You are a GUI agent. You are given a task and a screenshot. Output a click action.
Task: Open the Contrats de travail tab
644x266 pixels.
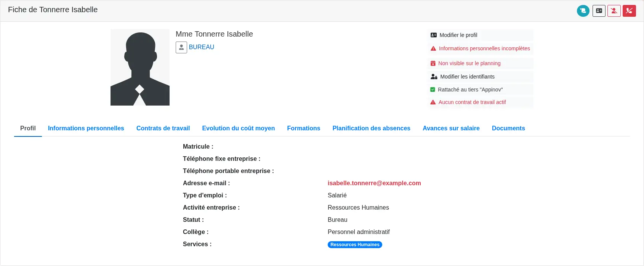[x=163, y=128]
